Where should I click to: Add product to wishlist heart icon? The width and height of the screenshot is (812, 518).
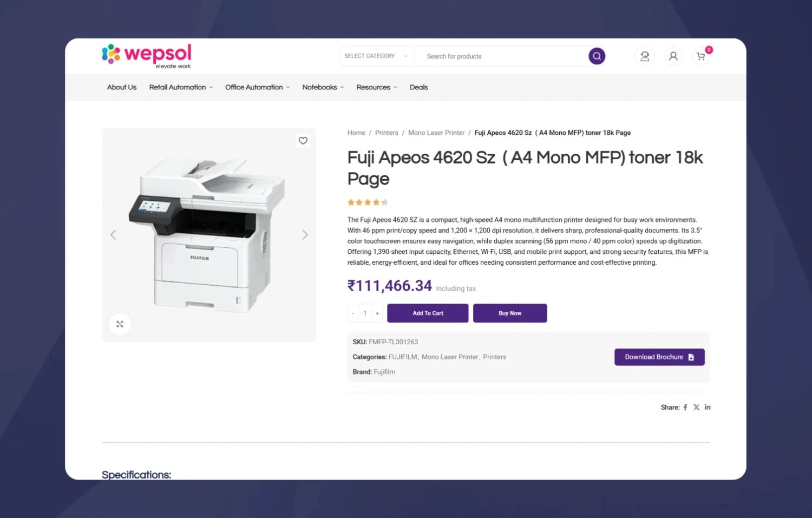tap(303, 141)
